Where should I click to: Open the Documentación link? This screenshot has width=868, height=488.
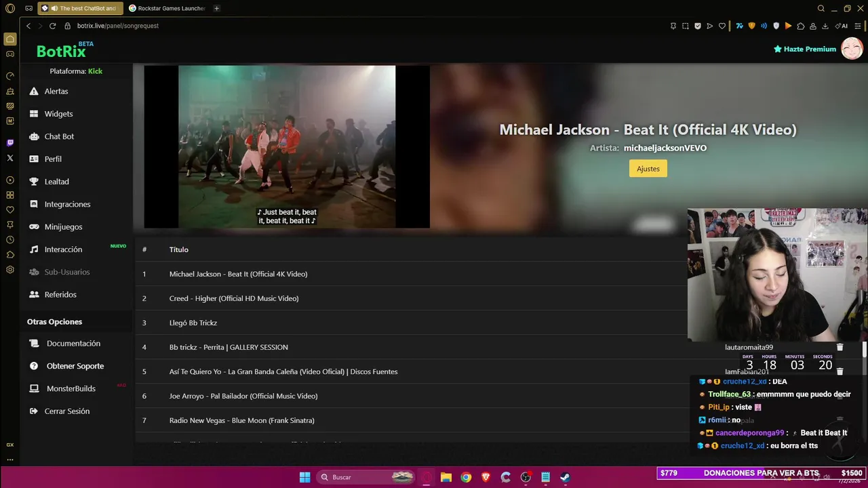[73, 344]
